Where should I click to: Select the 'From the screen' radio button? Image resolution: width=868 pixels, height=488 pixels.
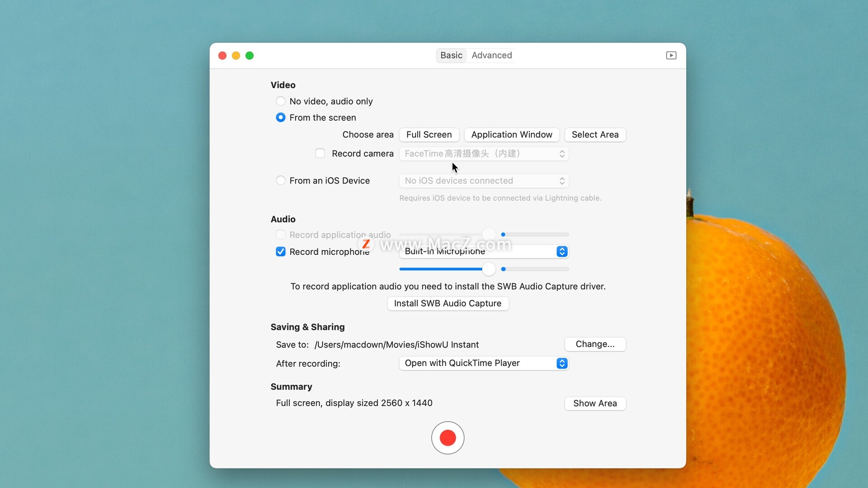click(281, 117)
